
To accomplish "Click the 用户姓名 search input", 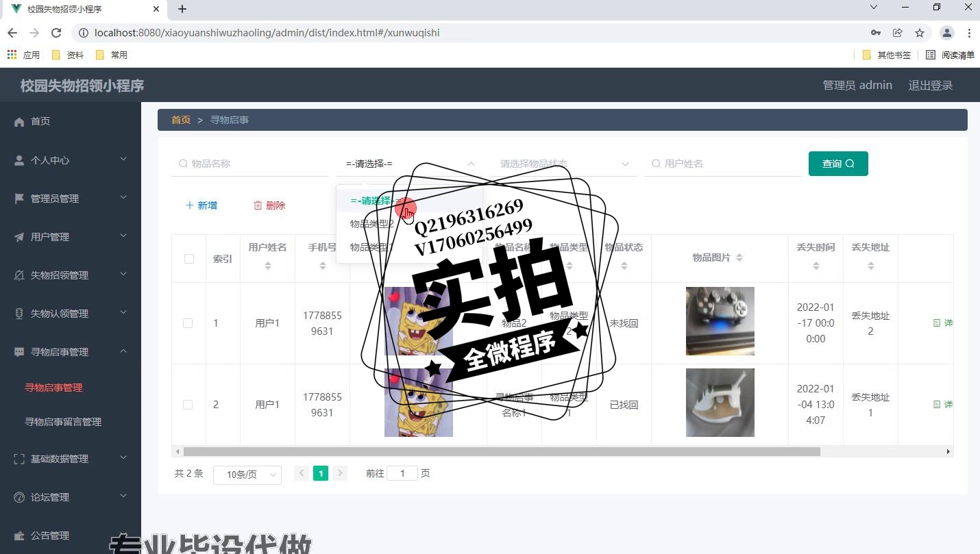I will [723, 164].
